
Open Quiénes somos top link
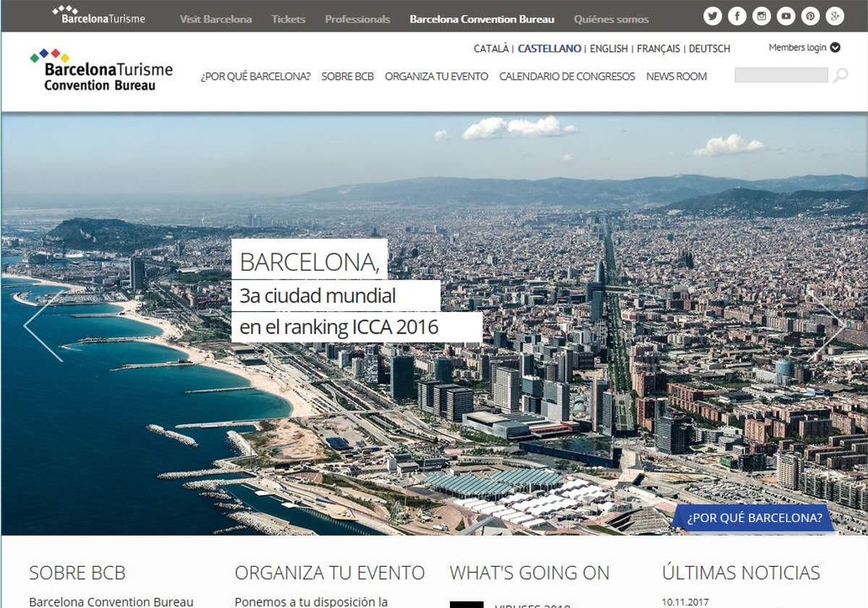point(611,20)
